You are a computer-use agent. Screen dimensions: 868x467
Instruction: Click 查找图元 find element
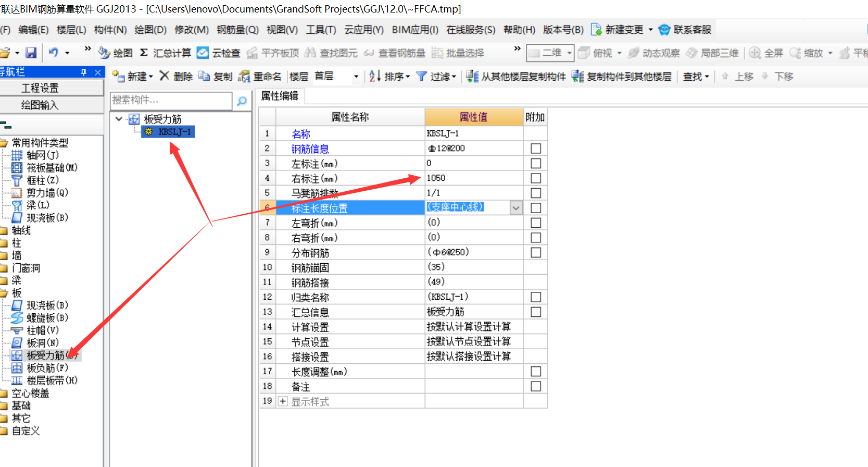coord(331,53)
